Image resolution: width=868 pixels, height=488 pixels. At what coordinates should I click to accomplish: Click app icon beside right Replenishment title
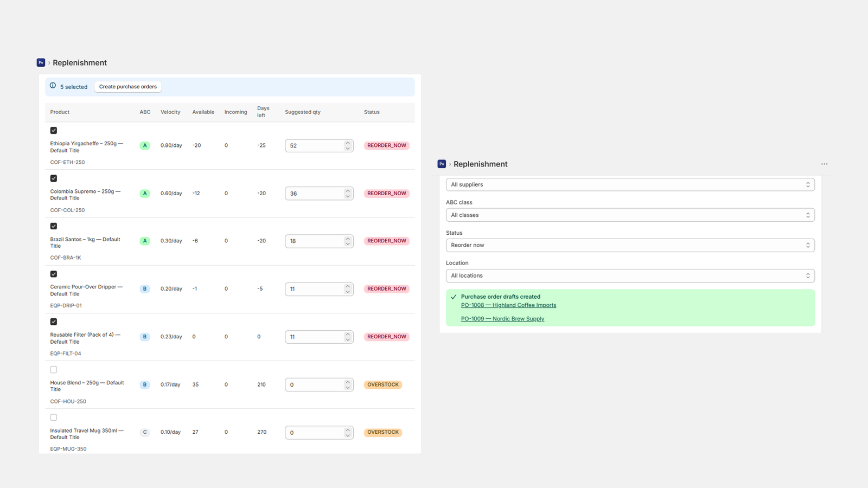coord(442,164)
